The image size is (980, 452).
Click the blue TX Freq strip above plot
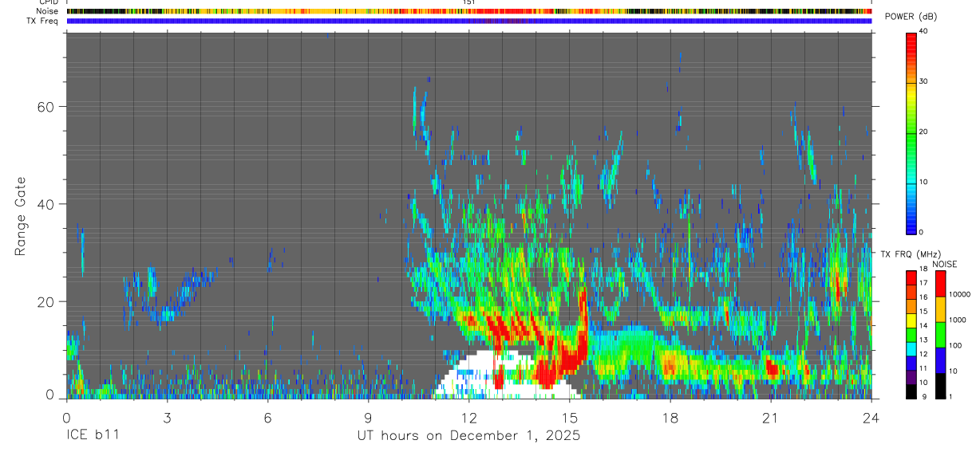point(468,22)
